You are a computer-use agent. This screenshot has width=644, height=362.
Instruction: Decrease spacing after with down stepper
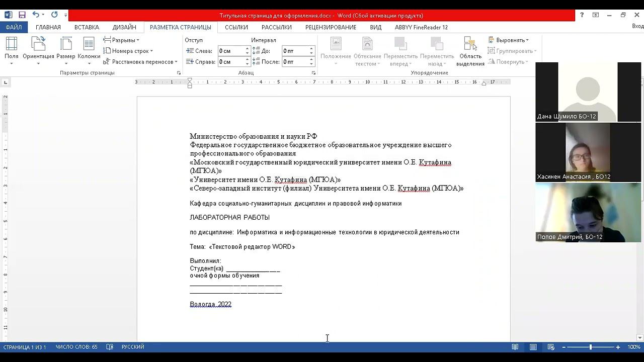(x=311, y=64)
